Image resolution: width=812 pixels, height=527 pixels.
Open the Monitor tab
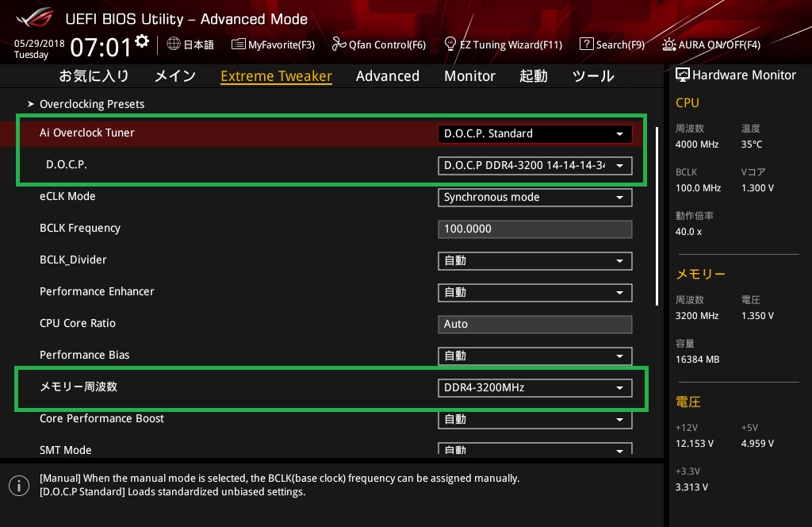tap(469, 76)
